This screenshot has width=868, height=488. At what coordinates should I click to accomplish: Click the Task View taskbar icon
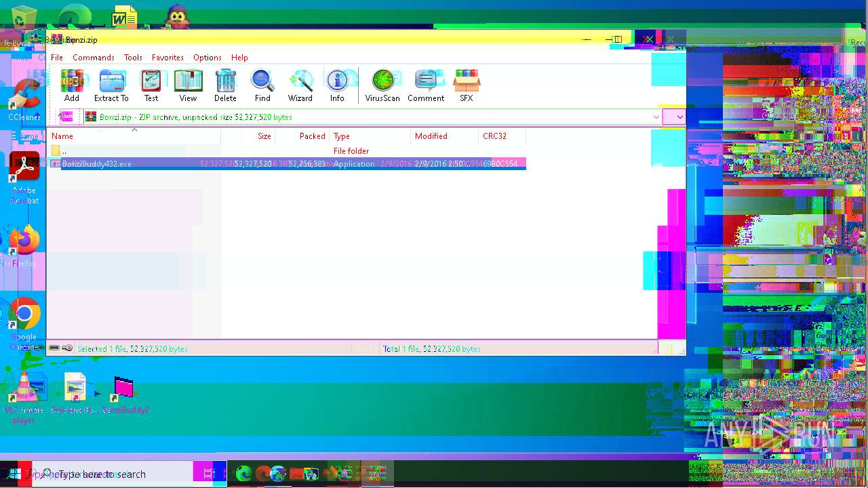(x=209, y=474)
